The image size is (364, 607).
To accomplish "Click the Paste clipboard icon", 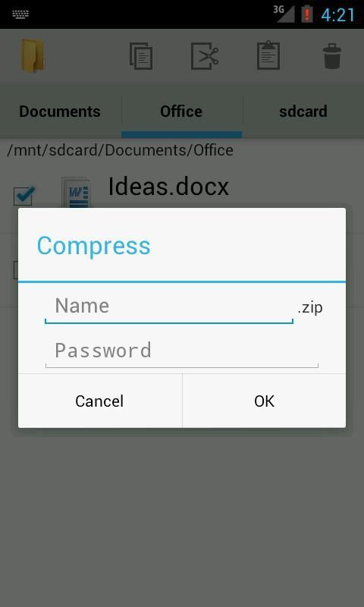I will [268, 56].
